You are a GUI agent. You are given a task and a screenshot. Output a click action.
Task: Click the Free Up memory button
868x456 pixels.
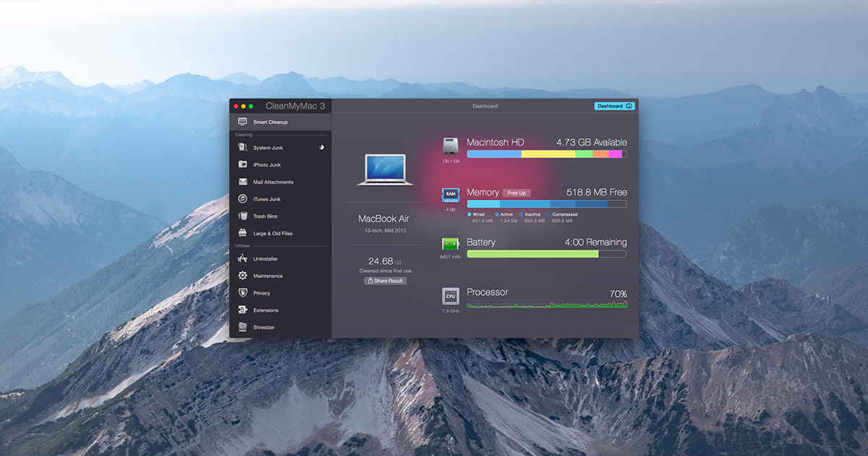pyautogui.click(x=516, y=193)
